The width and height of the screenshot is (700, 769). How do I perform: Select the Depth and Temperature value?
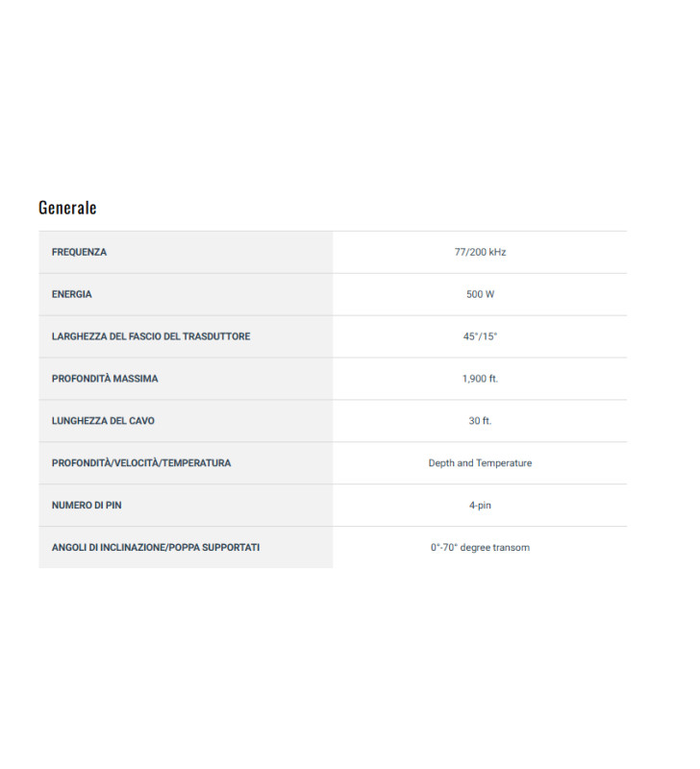480,463
